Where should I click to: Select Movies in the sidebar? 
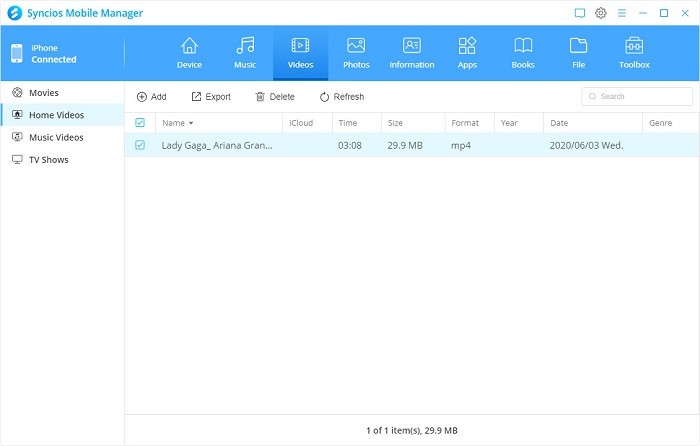43,93
